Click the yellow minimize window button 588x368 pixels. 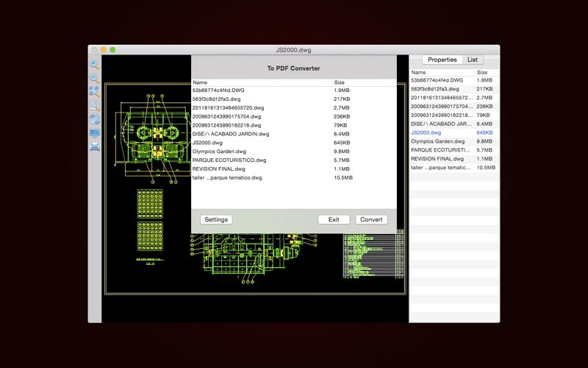coord(103,49)
